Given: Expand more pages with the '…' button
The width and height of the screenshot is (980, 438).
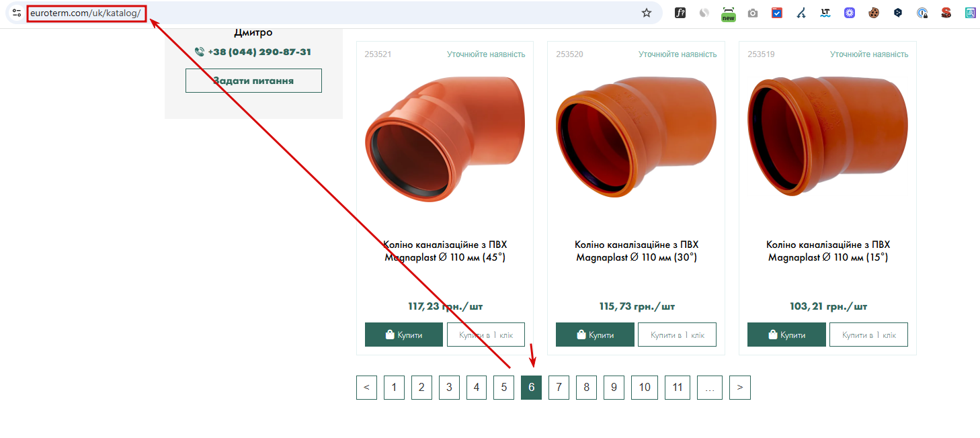Looking at the screenshot, I should click(710, 388).
